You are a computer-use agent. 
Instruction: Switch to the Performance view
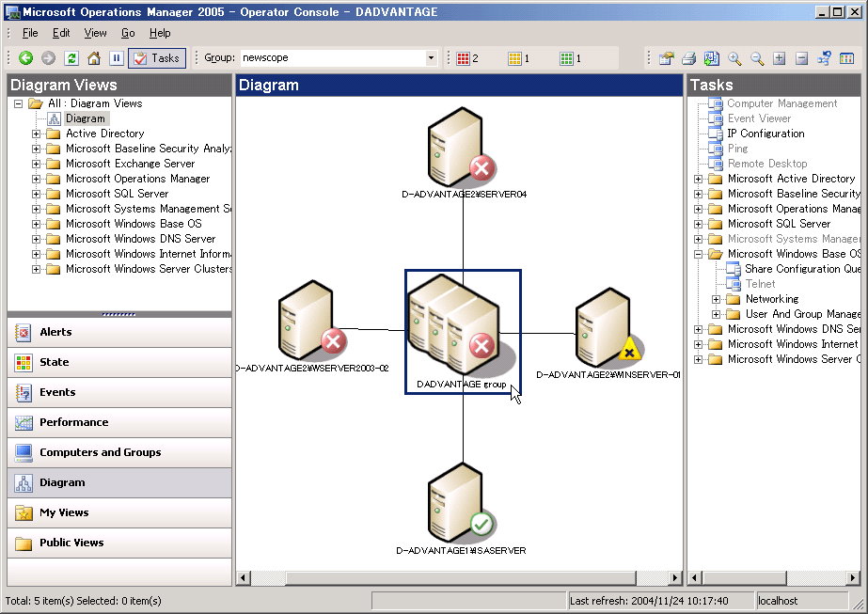pyautogui.click(x=119, y=422)
